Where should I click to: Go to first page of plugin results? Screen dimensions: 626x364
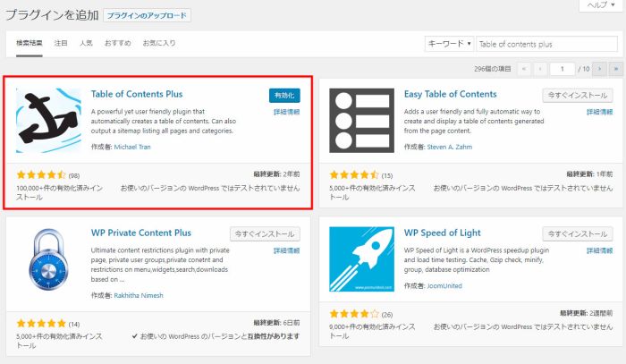(x=524, y=69)
